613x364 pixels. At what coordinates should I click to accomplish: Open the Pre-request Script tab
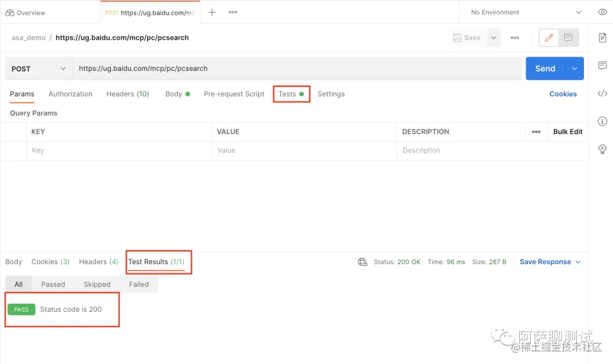click(234, 94)
